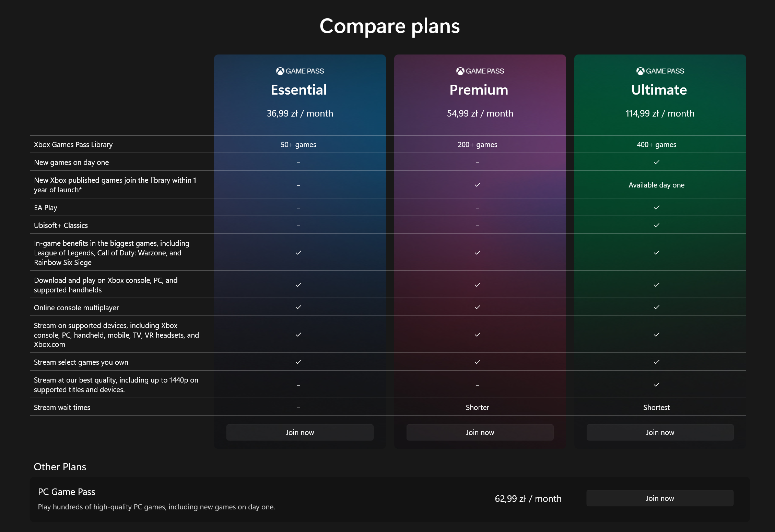Click the Ultimate 114,99 zł price
Screen dimensions: 775x532
659,113
